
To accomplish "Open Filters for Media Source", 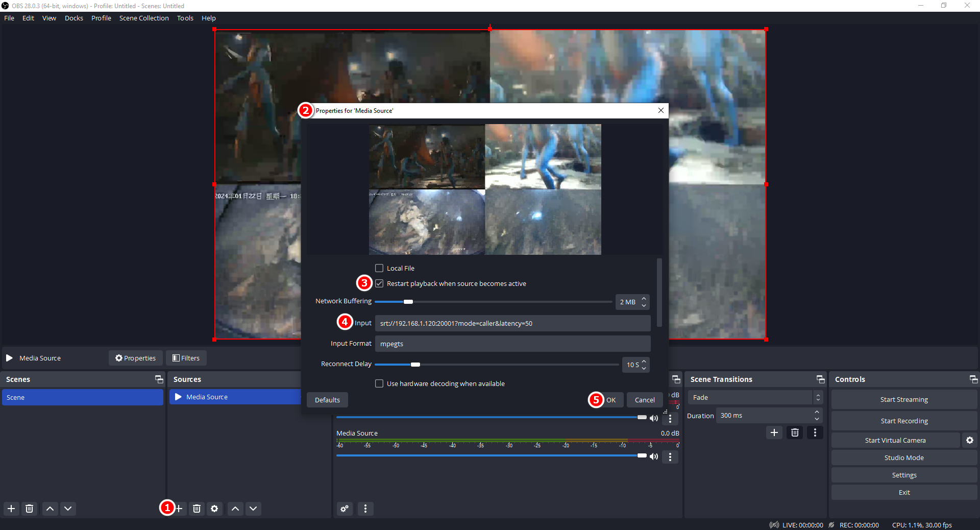I will 186,358.
